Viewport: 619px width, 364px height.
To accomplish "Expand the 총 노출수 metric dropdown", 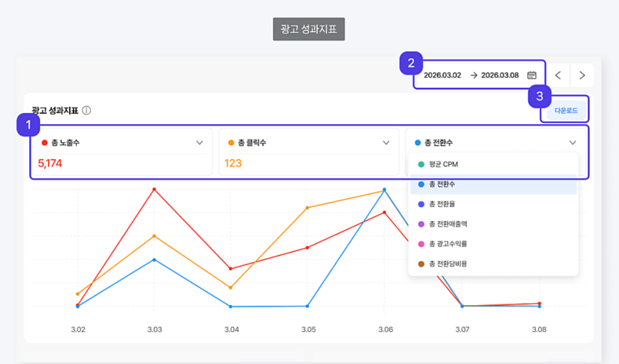I will (x=199, y=142).
